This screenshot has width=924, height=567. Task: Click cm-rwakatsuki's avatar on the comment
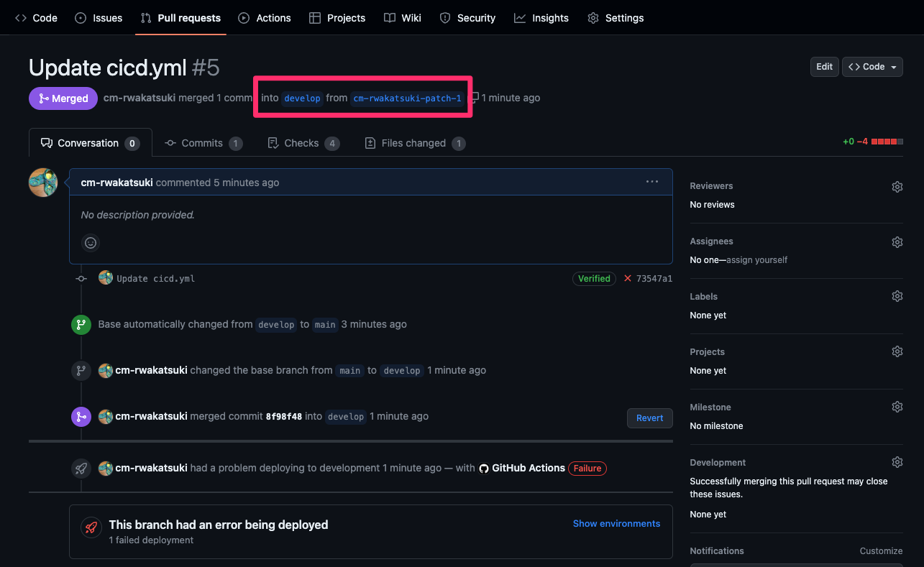point(42,183)
